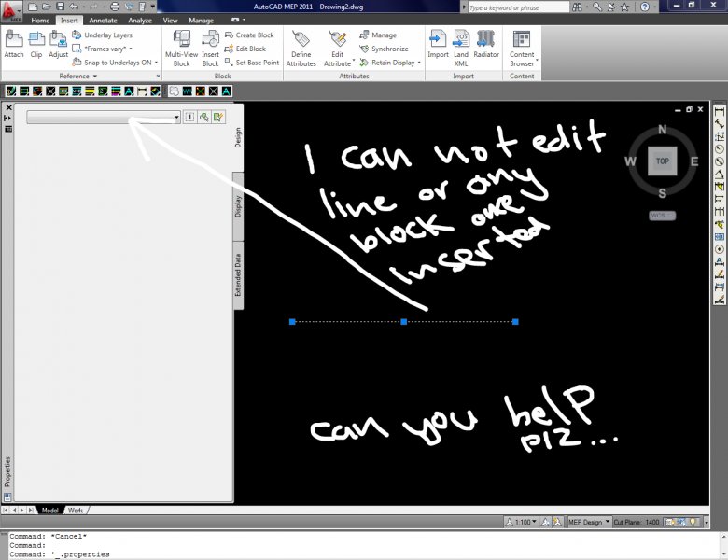Click the Cut Plane: 1400 status value
The height and width of the screenshot is (560, 728).
(x=637, y=522)
